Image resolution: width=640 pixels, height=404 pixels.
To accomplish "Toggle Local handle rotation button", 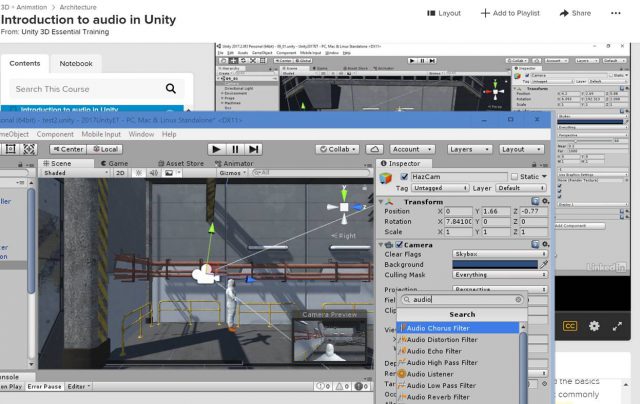I will pyautogui.click(x=105, y=149).
